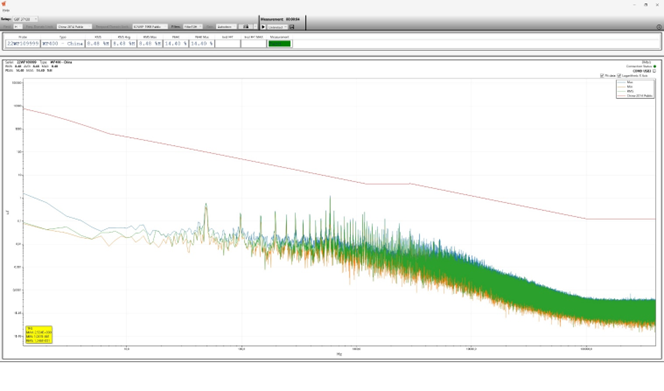Toggle the Logarithmic X Axis checkbox
The height and width of the screenshot is (391, 664).
pyautogui.click(x=619, y=76)
